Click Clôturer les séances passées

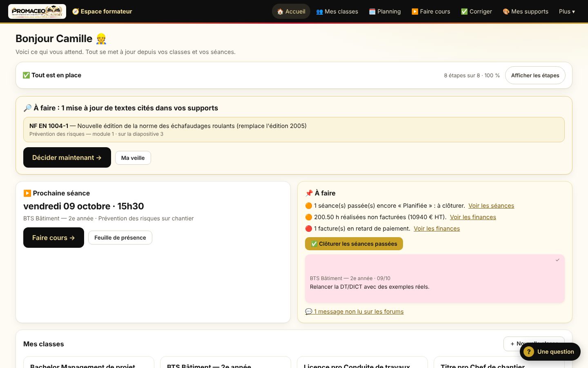click(x=354, y=244)
